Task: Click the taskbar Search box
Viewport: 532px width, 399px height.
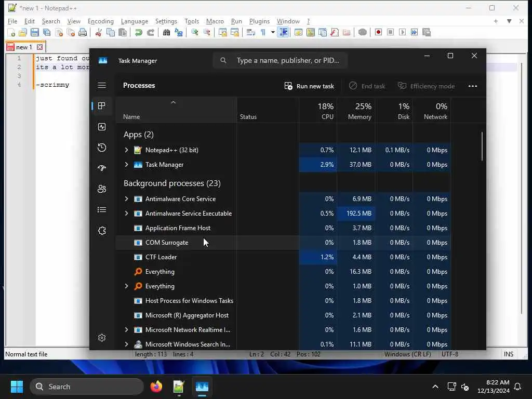Action: [87, 387]
